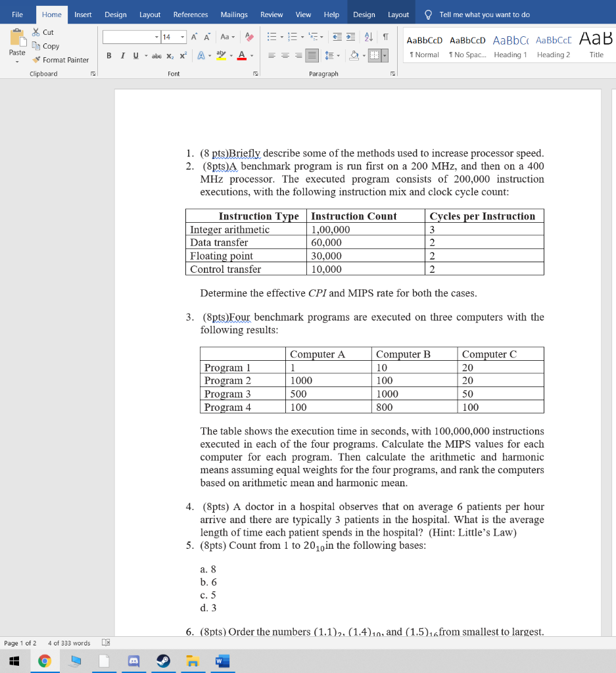Open the font size dropdown
The width and height of the screenshot is (616, 673).
click(x=182, y=37)
